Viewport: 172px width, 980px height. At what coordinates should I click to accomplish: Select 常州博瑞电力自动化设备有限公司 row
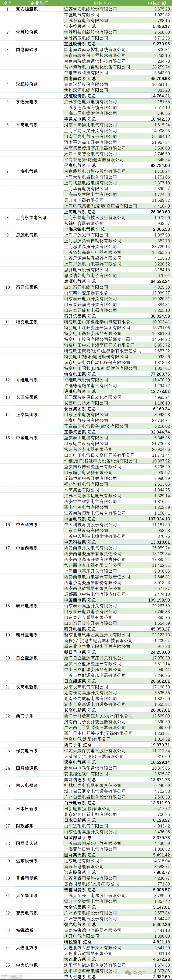[x=97, y=67]
